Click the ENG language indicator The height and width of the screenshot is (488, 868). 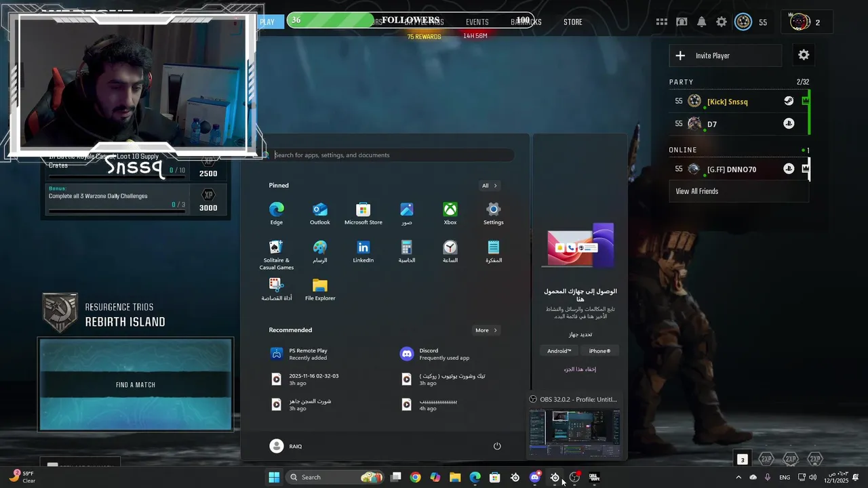tap(785, 477)
